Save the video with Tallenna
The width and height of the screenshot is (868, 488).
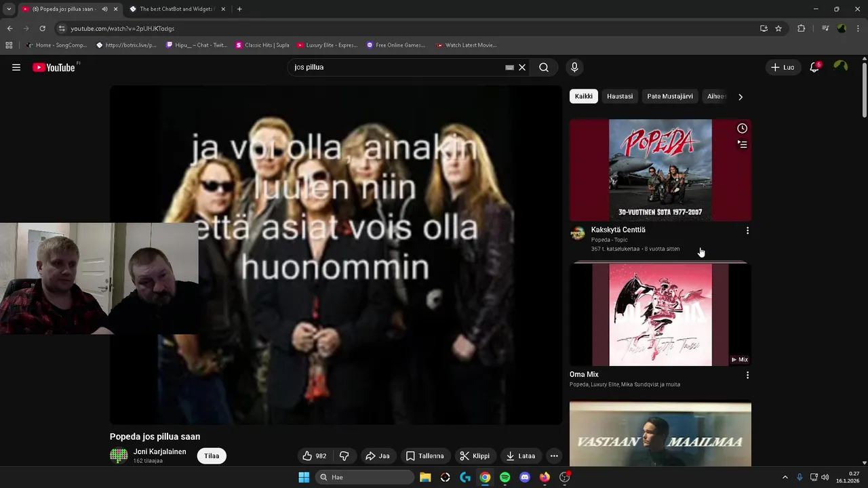tap(425, 456)
